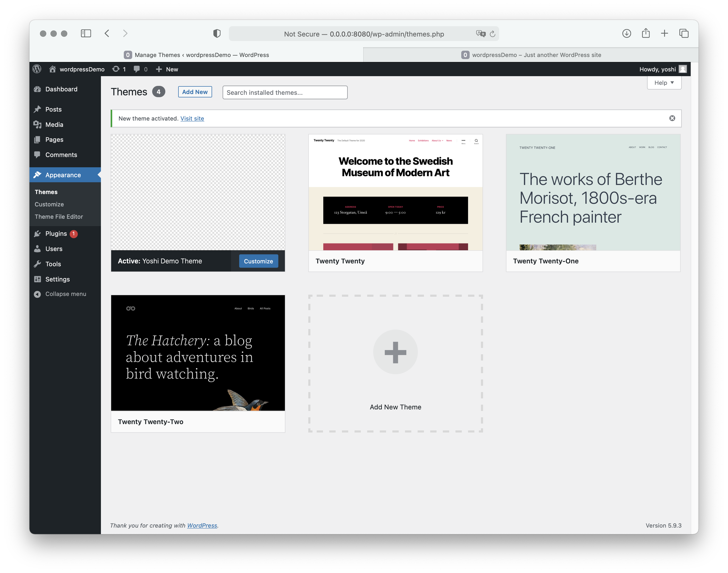Screen dimensions: 728x573
Task: Click the Dashboard gauge icon
Action: coord(37,89)
